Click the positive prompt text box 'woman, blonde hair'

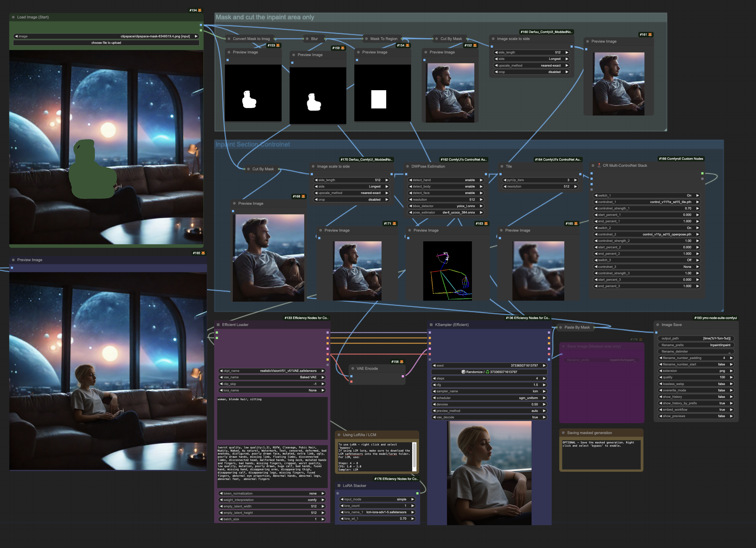tap(272, 417)
